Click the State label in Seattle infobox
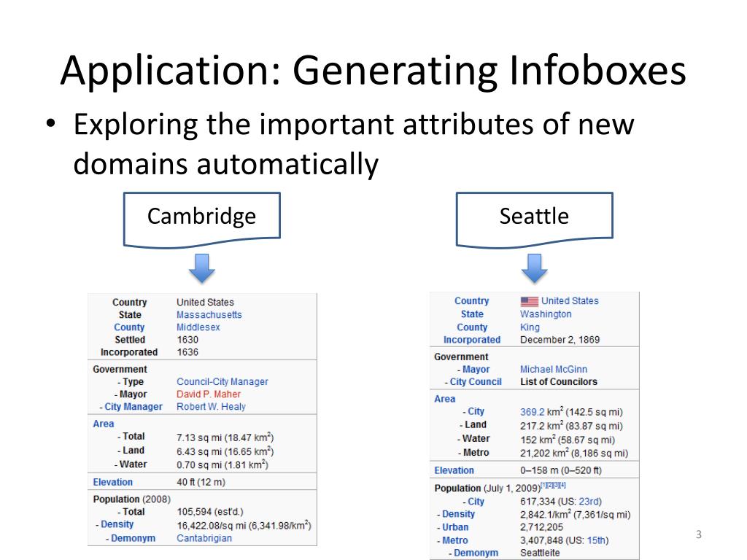This screenshot has height=560, width=747. coord(472,314)
